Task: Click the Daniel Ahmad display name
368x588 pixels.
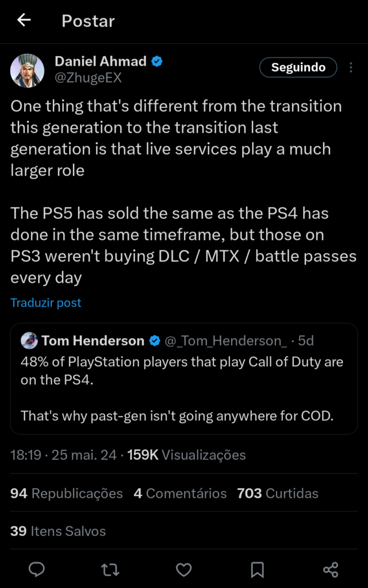Action: pos(100,61)
